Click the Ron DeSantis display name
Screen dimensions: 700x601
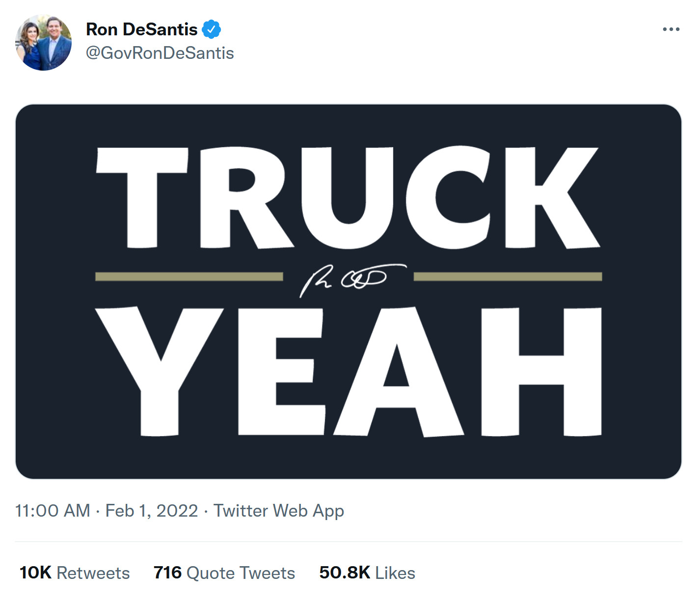[141, 29]
